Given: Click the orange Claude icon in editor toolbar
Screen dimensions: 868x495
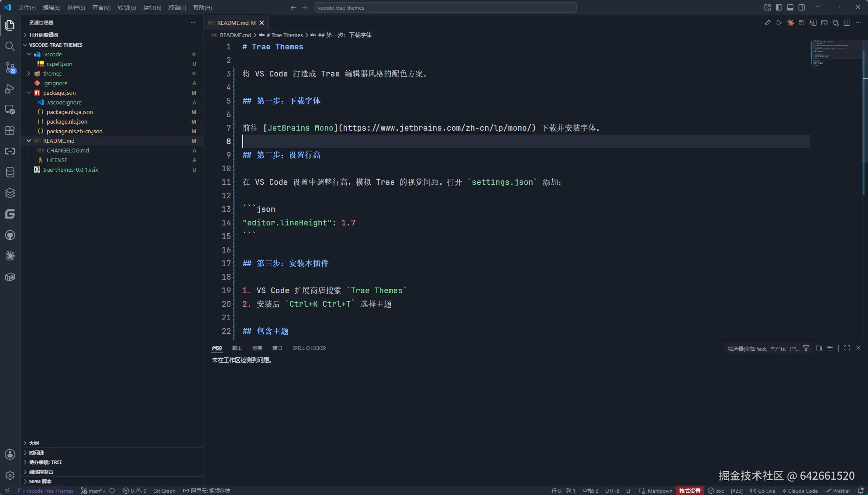Looking at the screenshot, I should [x=790, y=23].
